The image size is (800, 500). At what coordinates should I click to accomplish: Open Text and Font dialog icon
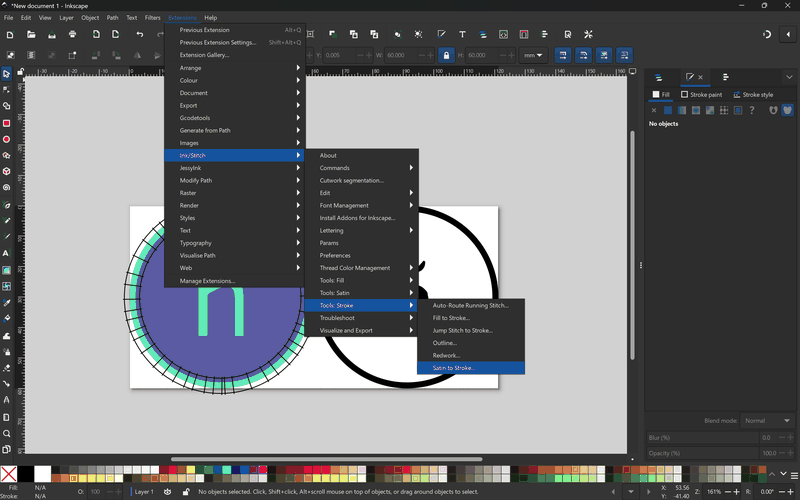[x=462, y=34]
